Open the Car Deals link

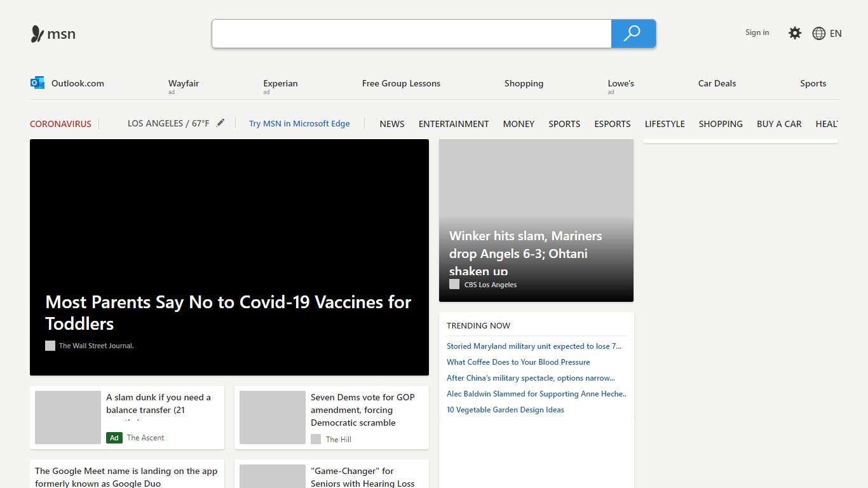(717, 83)
